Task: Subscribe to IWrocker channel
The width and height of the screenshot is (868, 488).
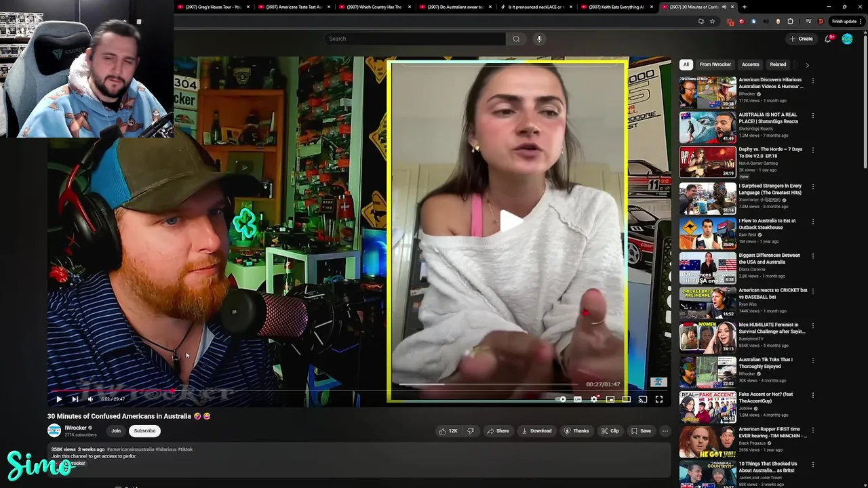Action: [144, 431]
